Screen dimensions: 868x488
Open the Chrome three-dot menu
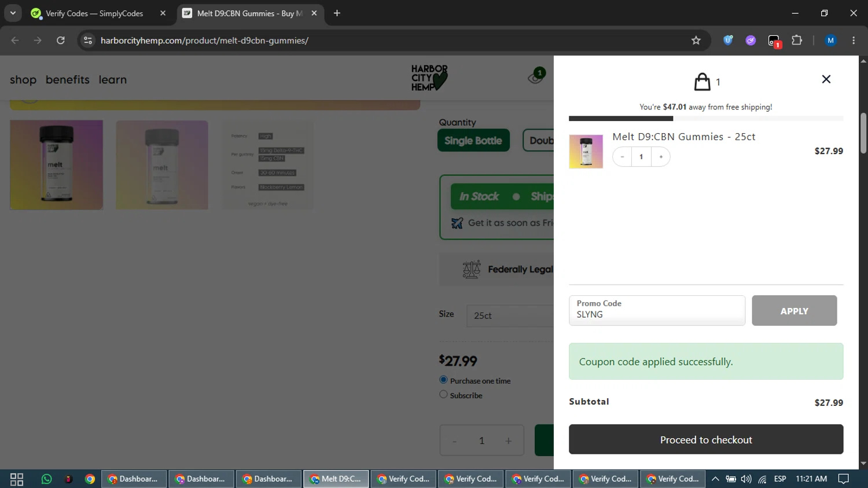point(854,41)
